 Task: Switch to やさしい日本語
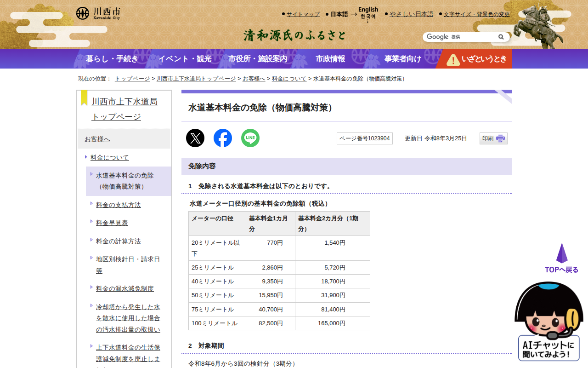(411, 14)
